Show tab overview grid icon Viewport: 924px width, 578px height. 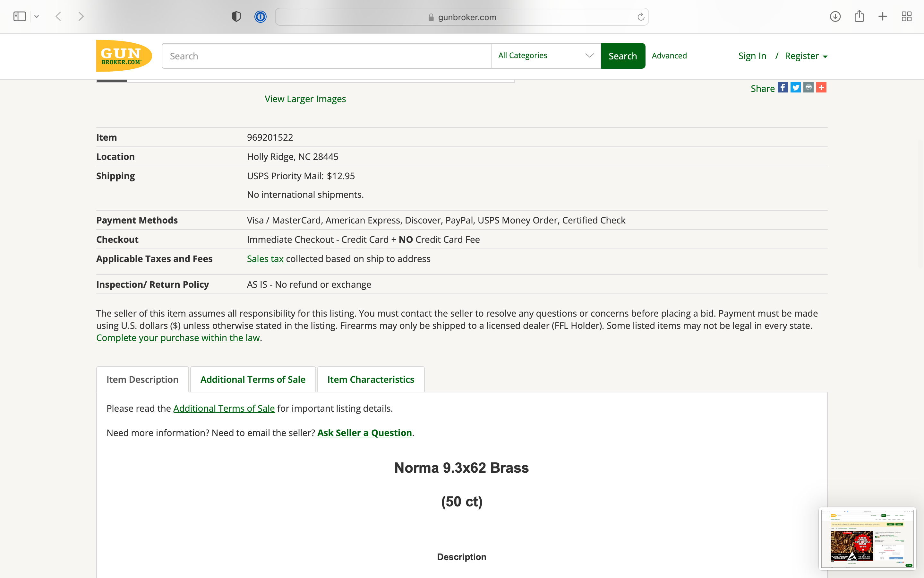tap(906, 16)
